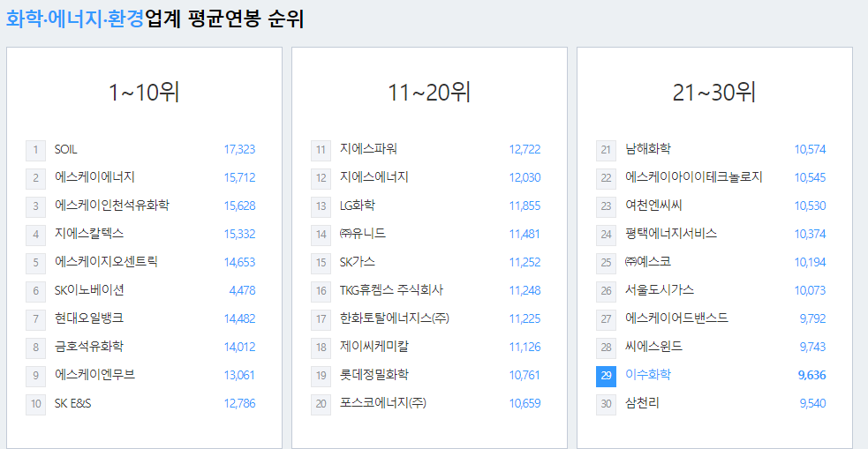Select the value 11,252
The image size is (868, 449).
tap(525, 262)
